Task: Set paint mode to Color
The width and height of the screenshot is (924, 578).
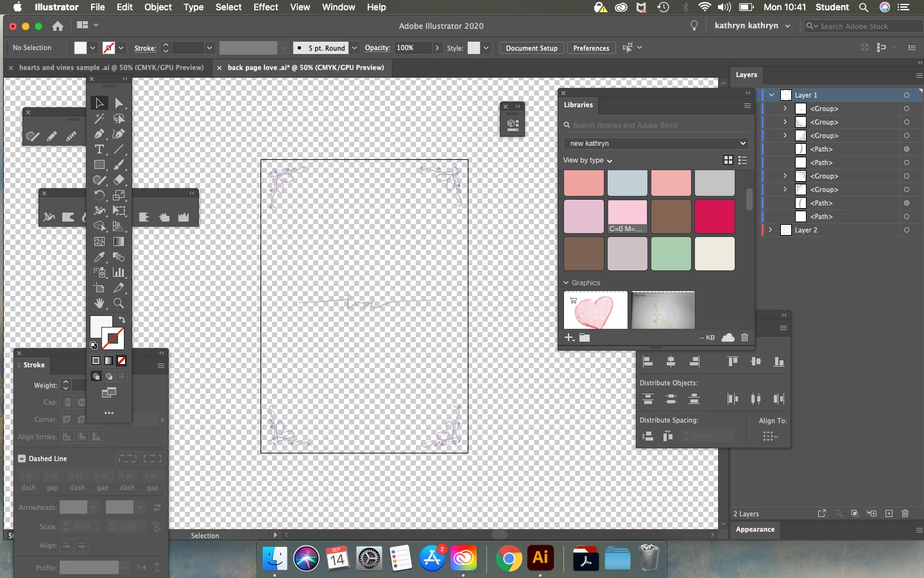Action: (x=96, y=360)
